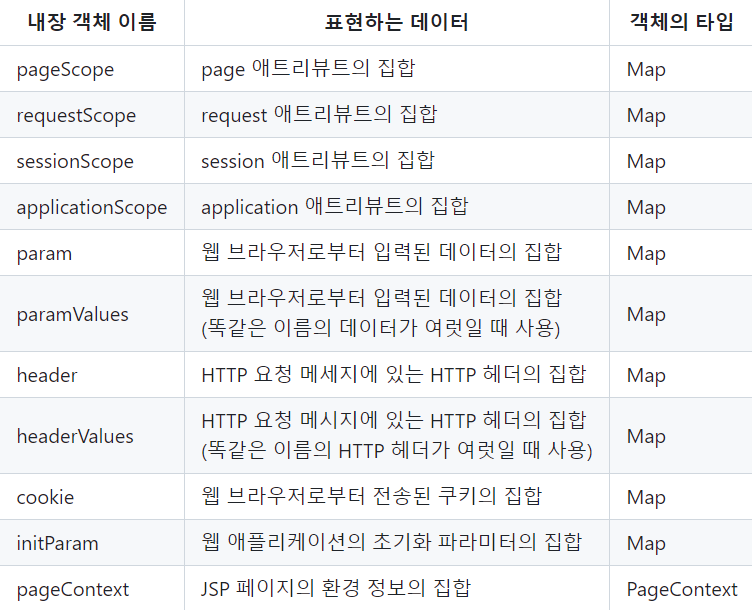
Task: Click the paramValues row's data description
Action: point(381,314)
